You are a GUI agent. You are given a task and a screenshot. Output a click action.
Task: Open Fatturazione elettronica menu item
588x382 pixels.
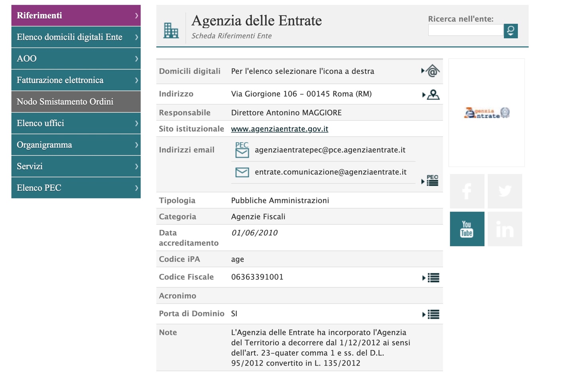pos(76,80)
